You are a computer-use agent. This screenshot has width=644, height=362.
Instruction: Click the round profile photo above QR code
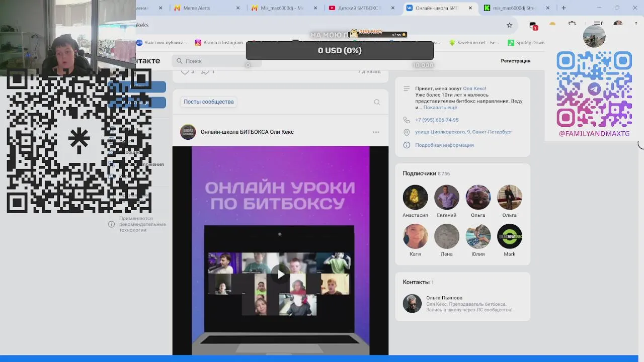[x=594, y=36]
